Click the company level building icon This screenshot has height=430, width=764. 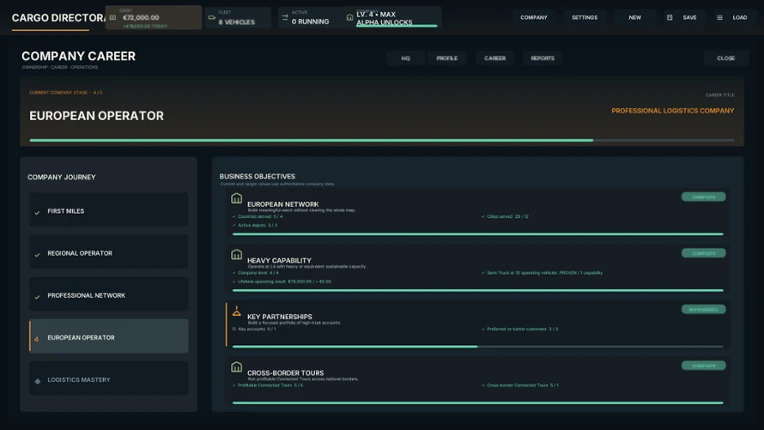tap(349, 18)
